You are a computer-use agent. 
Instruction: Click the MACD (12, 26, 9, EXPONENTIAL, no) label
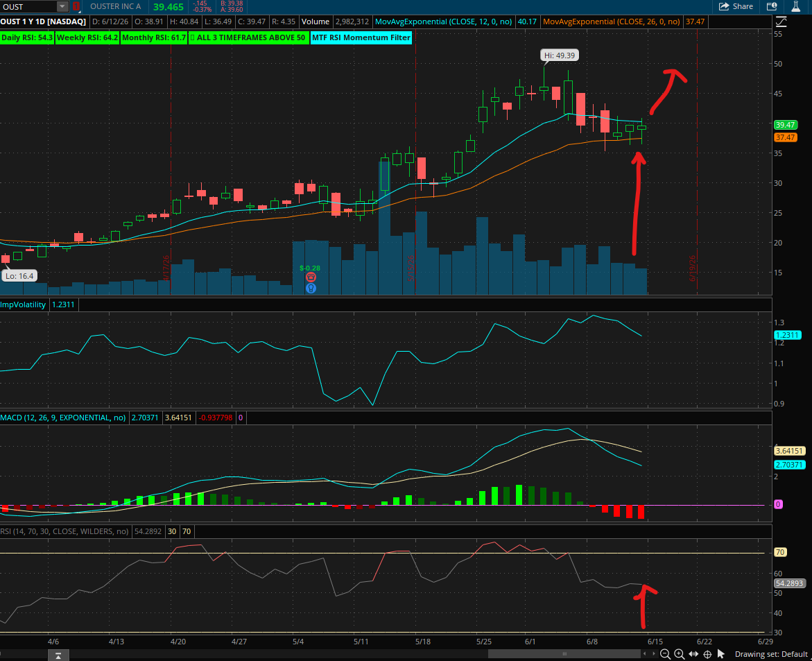click(63, 418)
